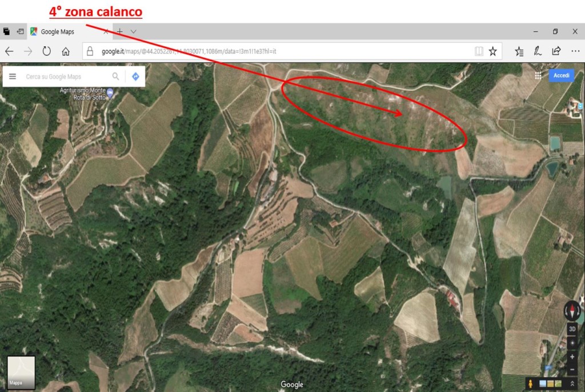Screen dimensions: 585x392
Task: Show my location with the target icon
Action: click(x=572, y=343)
